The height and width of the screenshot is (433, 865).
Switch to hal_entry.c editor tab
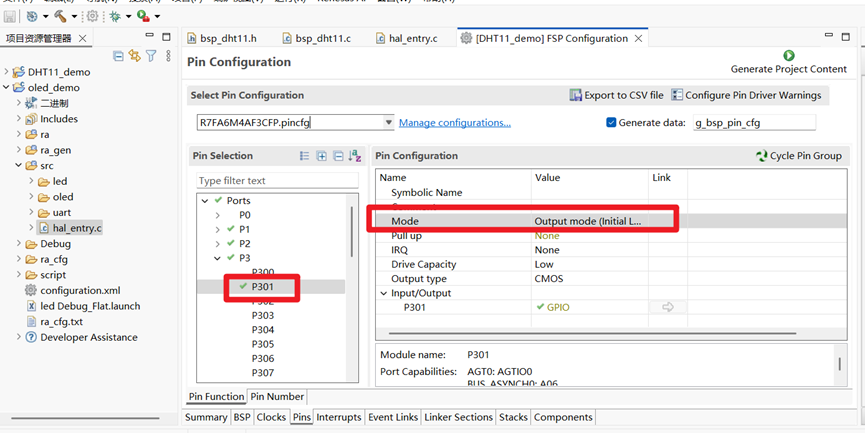(x=407, y=38)
